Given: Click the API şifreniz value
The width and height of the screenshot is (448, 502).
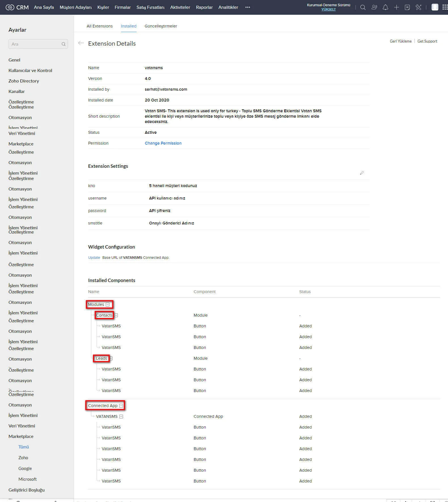Looking at the screenshot, I should tap(160, 211).
